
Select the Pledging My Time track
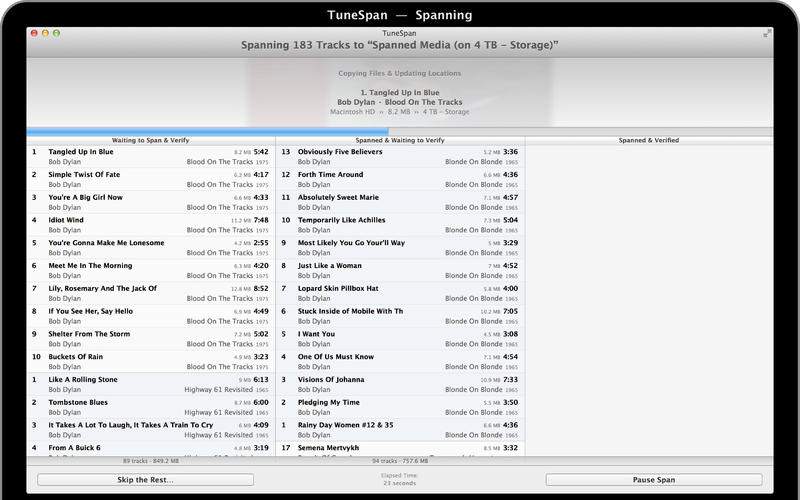click(400, 407)
